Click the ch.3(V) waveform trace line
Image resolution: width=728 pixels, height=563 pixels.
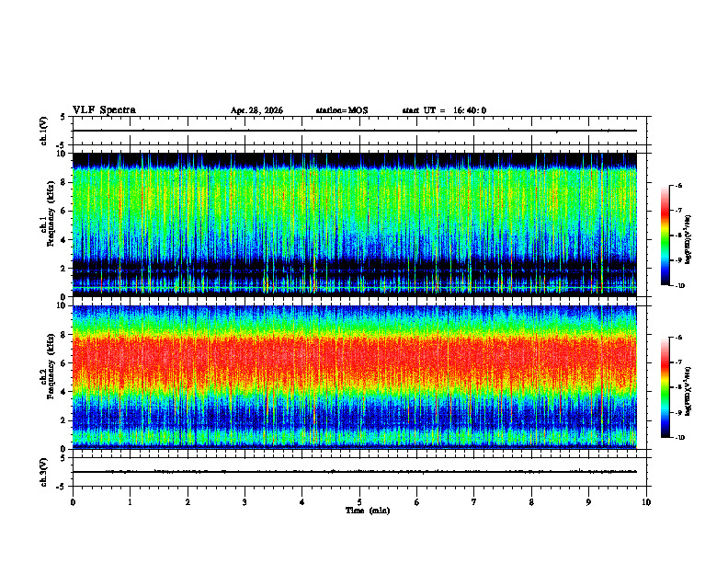point(354,472)
